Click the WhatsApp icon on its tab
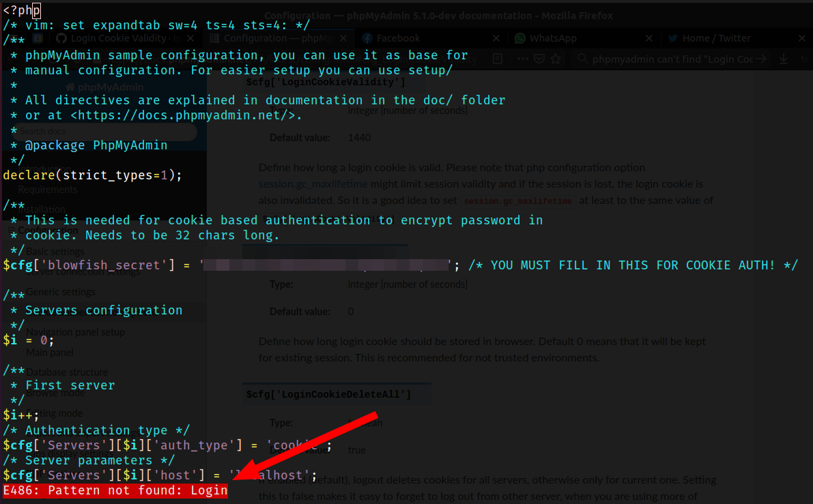This screenshot has height=504, width=813. click(521, 38)
